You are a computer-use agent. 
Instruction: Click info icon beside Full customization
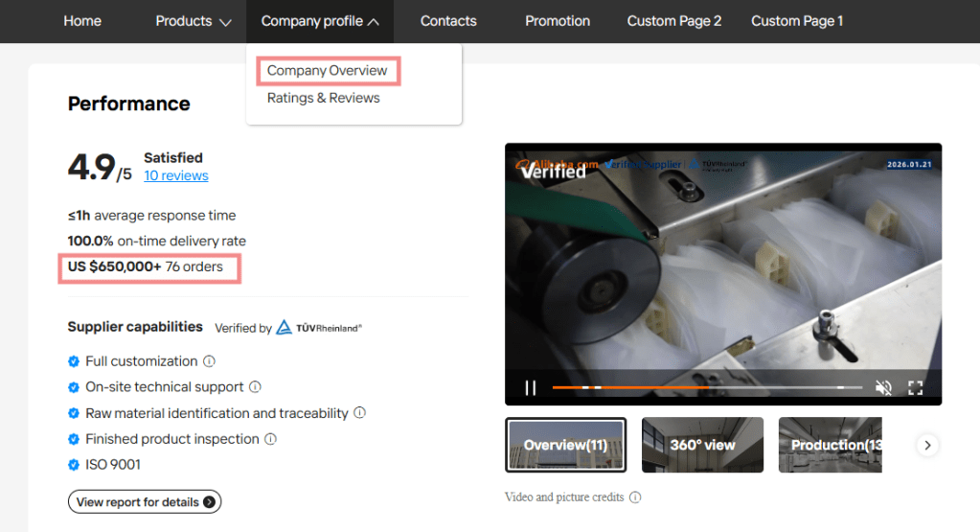pyautogui.click(x=209, y=361)
